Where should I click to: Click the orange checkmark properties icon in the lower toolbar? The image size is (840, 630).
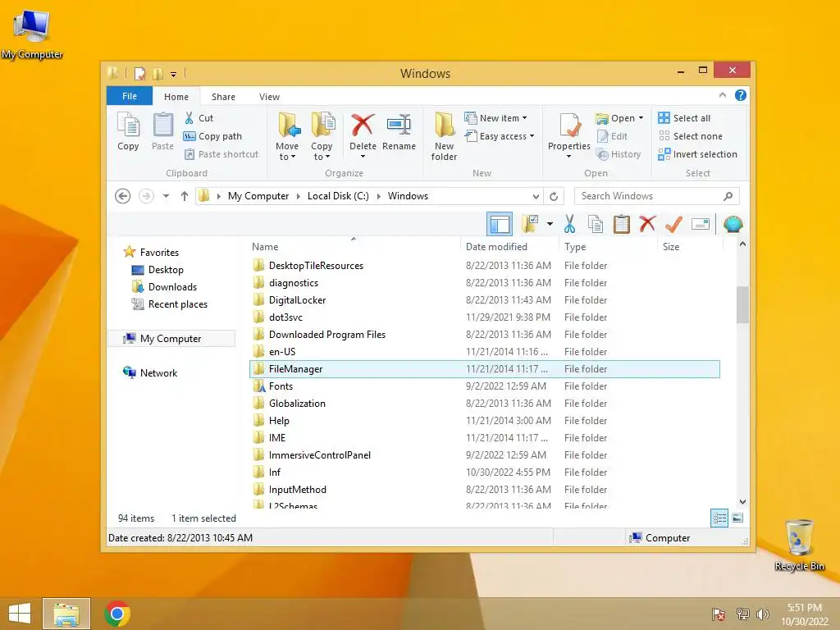coord(673,224)
